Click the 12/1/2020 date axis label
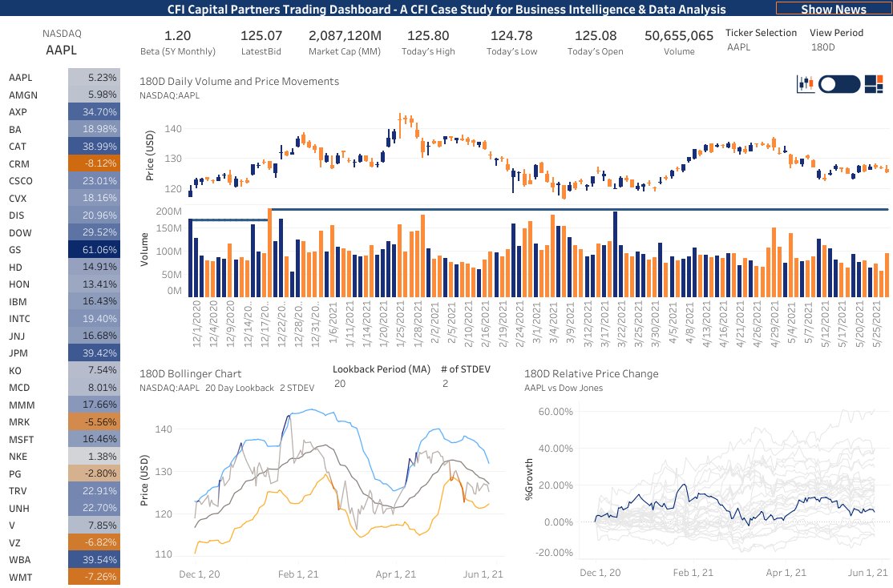 click(x=196, y=324)
